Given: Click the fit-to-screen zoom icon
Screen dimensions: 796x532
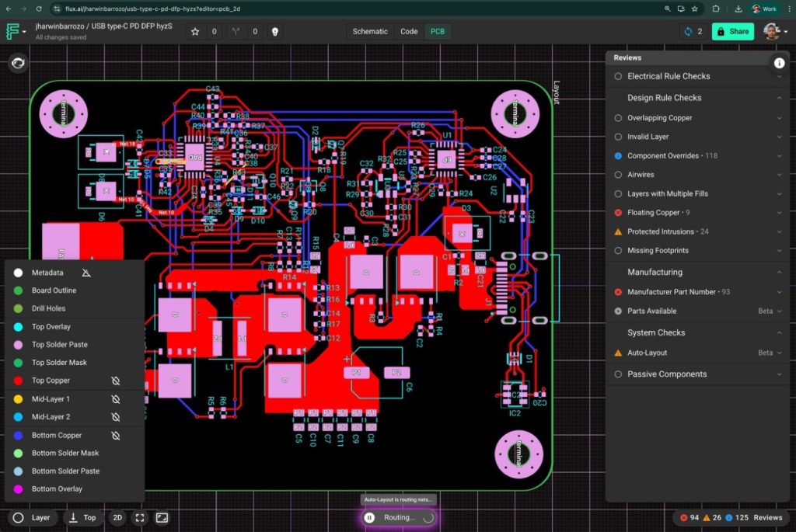Looking at the screenshot, I should coord(140,517).
